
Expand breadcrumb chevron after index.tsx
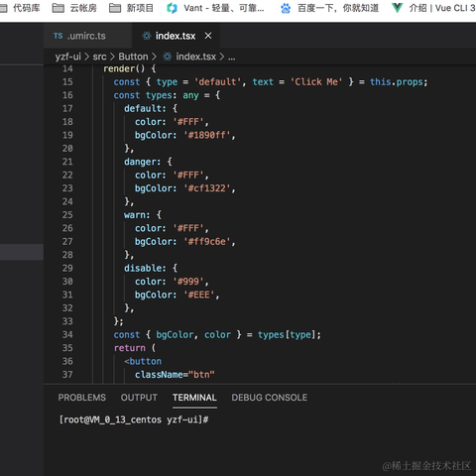222,57
